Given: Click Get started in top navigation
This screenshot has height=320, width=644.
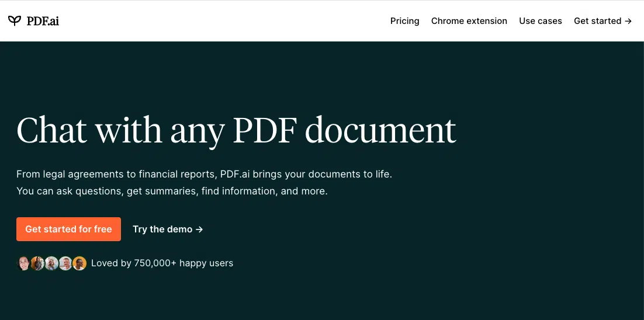Looking at the screenshot, I should 603,21.
